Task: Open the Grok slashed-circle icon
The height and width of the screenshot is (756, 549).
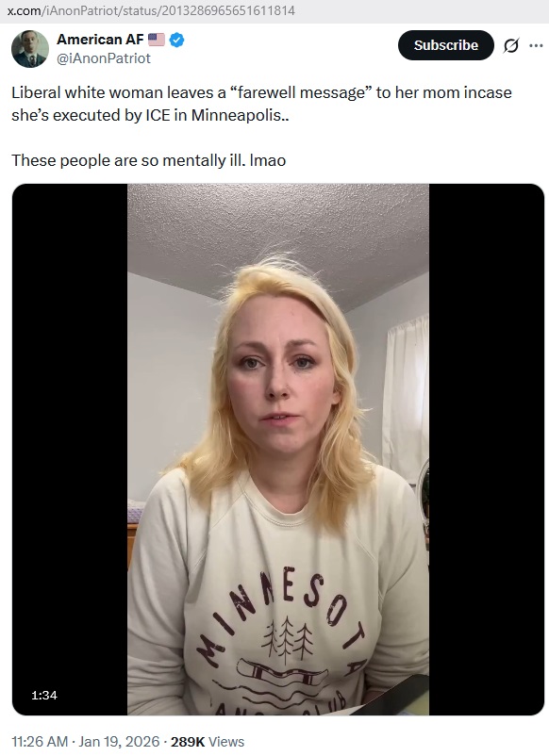Action: pos(511,45)
